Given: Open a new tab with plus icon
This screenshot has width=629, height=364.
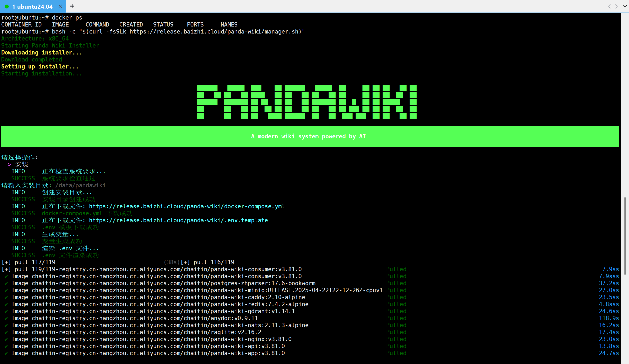Looking at the screenshot, I should [72, 6].
